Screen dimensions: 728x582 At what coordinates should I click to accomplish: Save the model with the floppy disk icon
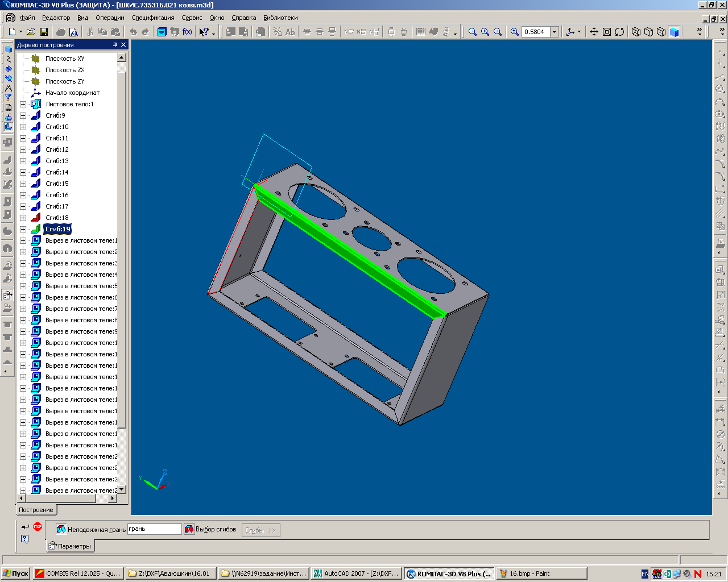(x=43, y=32)
